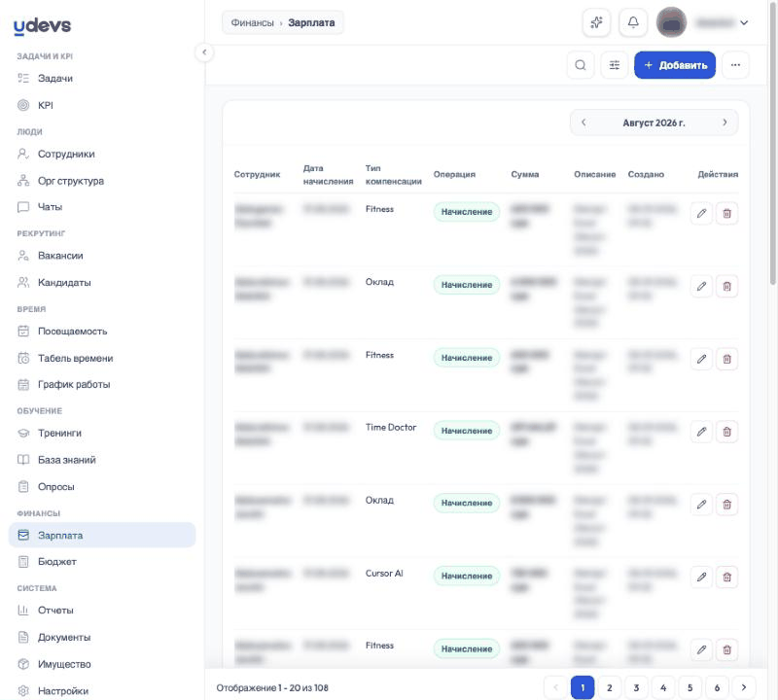Viewport: 778px width, 700px height.
Task: Click the Сумма column header
Action: pyautogui.click(x=524, y=175)
